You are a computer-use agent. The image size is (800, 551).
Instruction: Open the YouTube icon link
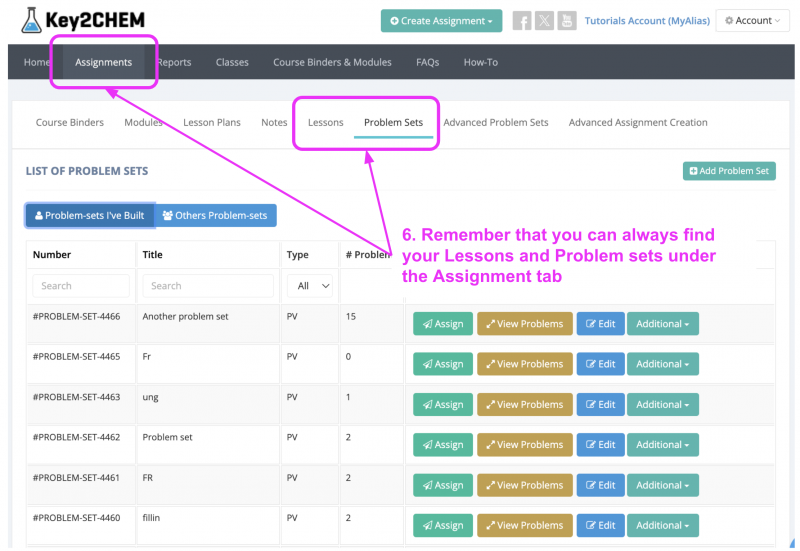[567, 21]
